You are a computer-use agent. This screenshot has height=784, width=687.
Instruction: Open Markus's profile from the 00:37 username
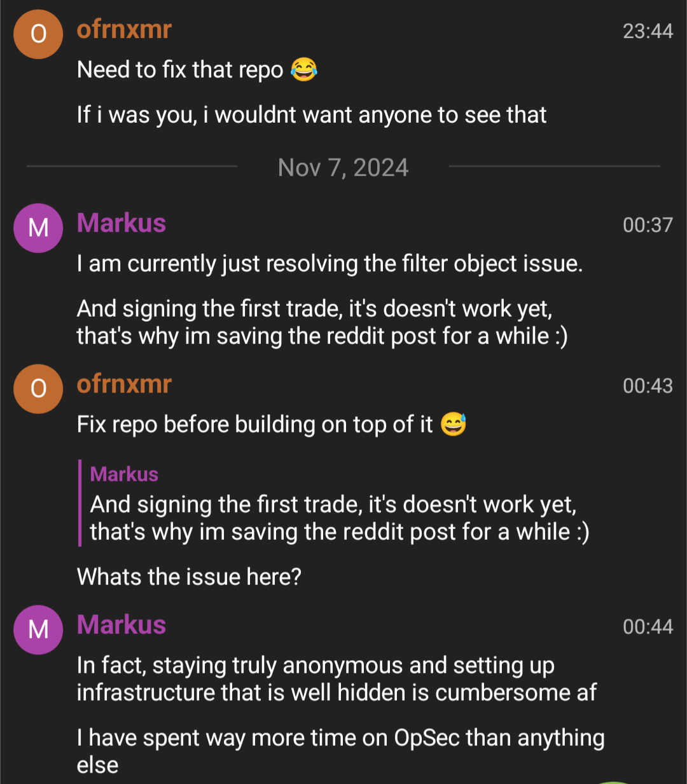click(121, 223)
